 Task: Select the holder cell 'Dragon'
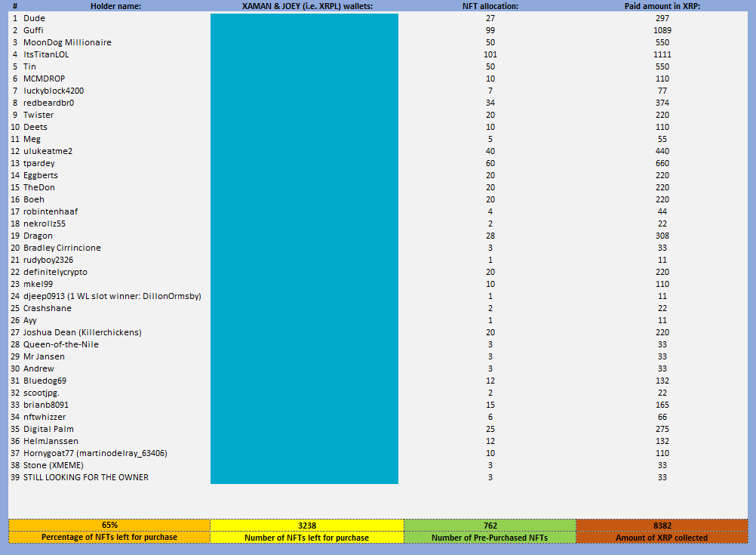click(38, 236)
